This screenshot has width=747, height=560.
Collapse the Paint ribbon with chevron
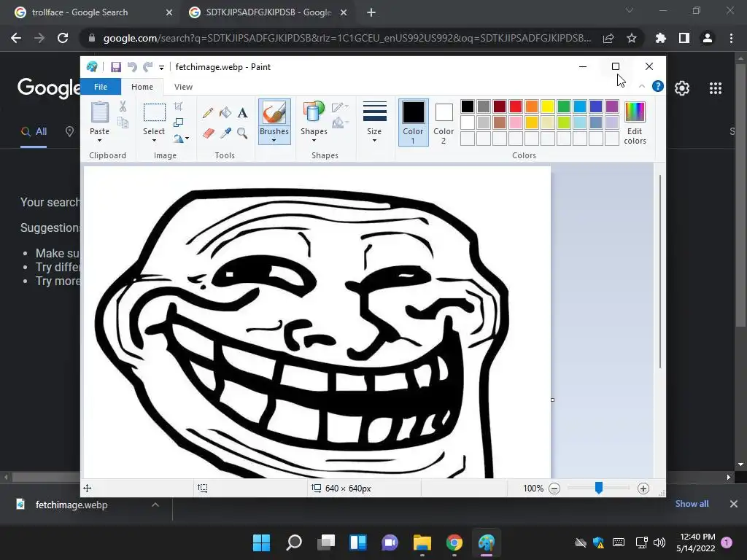[642, 86]
